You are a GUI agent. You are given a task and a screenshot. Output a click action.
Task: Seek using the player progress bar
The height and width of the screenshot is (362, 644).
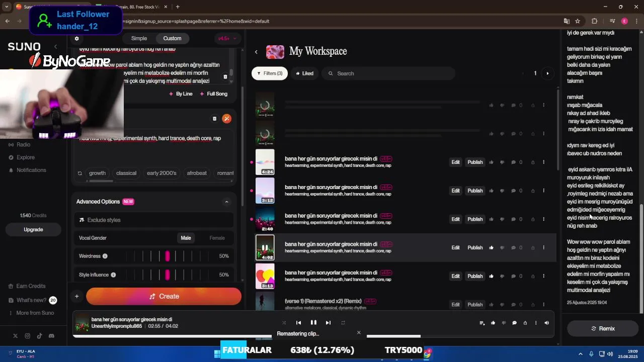313,336
